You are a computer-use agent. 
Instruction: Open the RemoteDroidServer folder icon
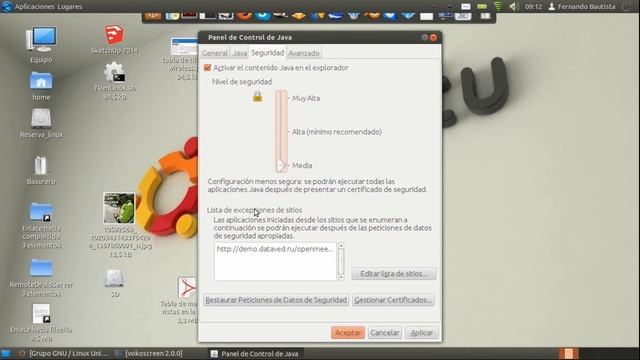pyautogui.click(x=41, y=268)
